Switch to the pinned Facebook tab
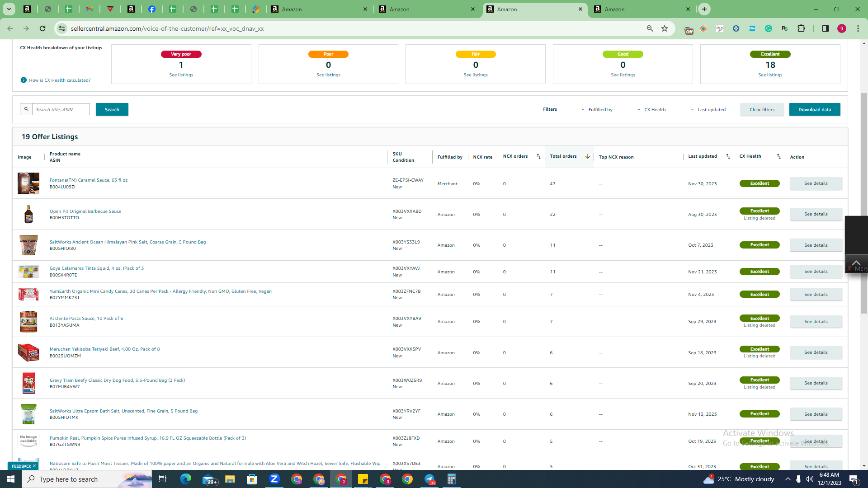The height and width of the screenshot is (488, 868). pos(152,9)
